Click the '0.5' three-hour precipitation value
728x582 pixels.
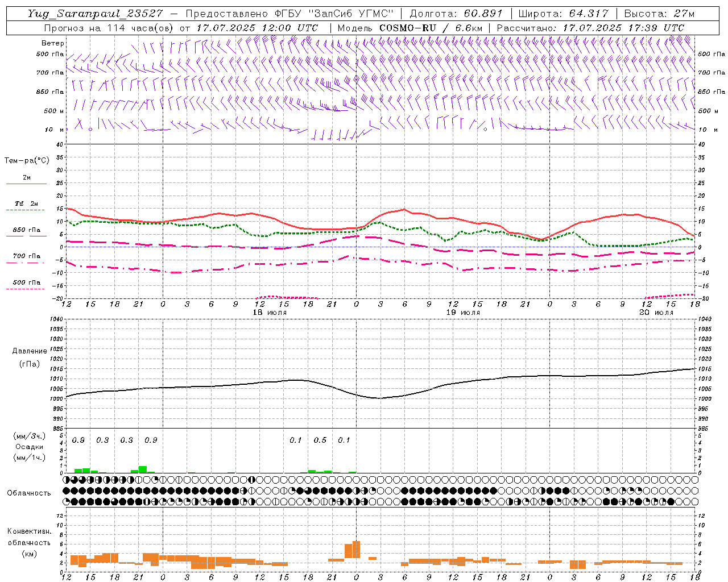(320, 440)
